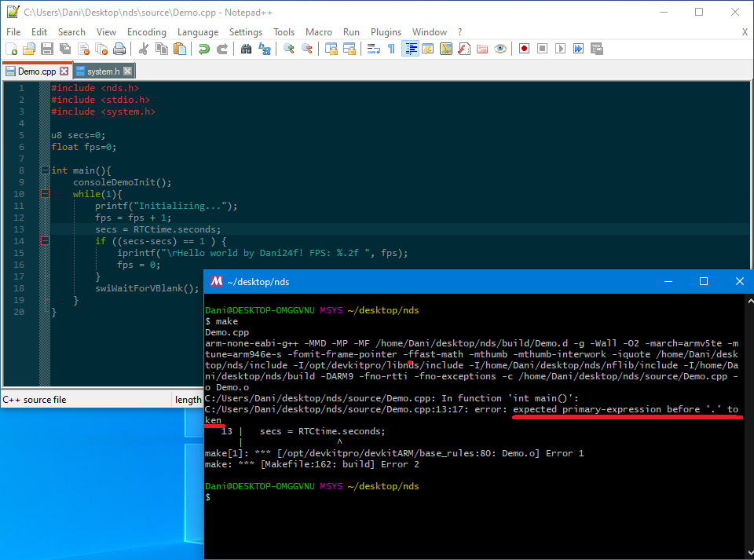Toggle indent guide toolbar icon
Viewport: 754px width, 560px height.
[x=410, y=49]
